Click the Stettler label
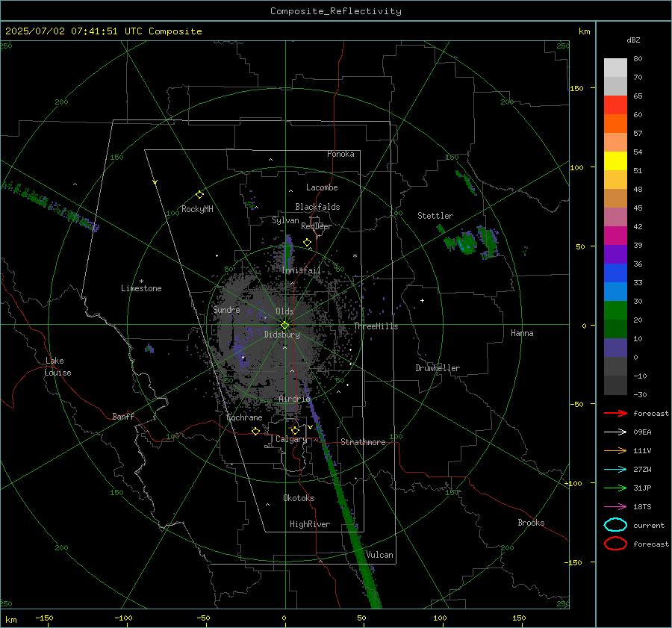Image resolution: width=672 pixels, height=628 pixels. pos(435,216)
